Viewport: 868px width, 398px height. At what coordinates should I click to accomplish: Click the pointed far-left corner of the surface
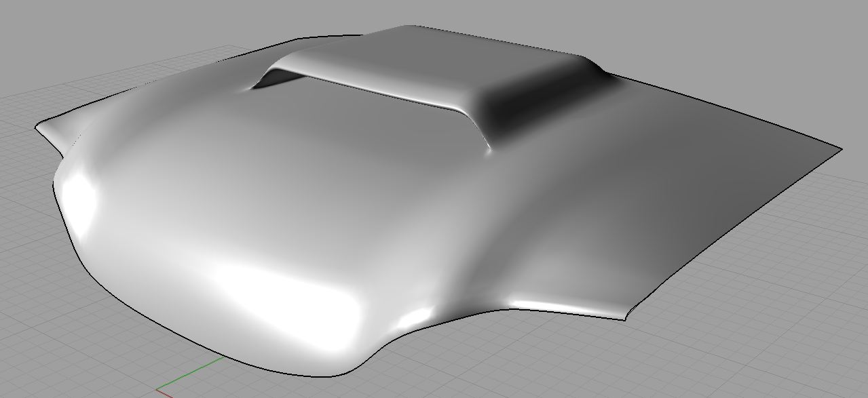(x=38, y=127)
